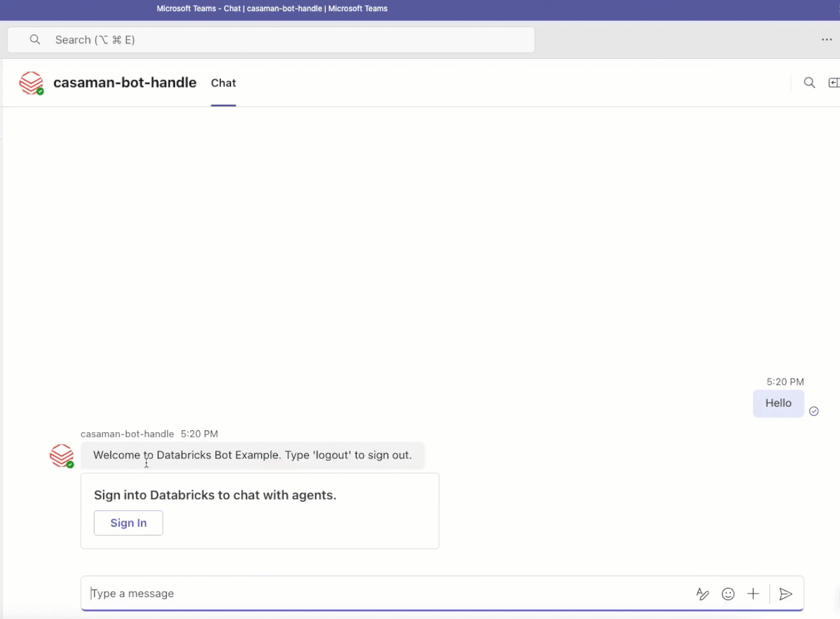Click the magnifier icon in the Teams search bar
The width and height of the screenshot is (840, 619).
(35, 39)
